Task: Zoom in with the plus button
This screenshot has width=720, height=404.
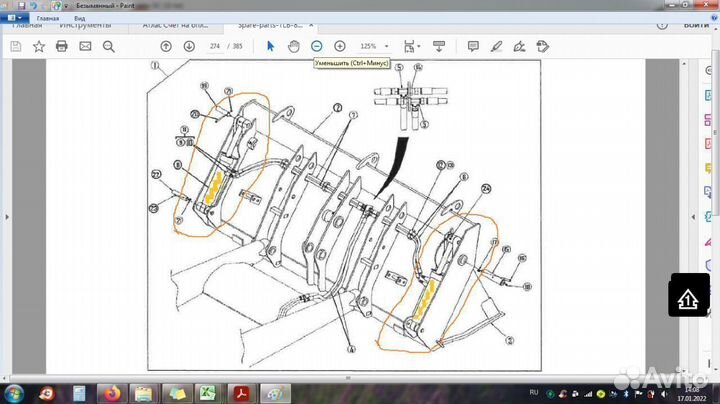Action: pos(340,46)
